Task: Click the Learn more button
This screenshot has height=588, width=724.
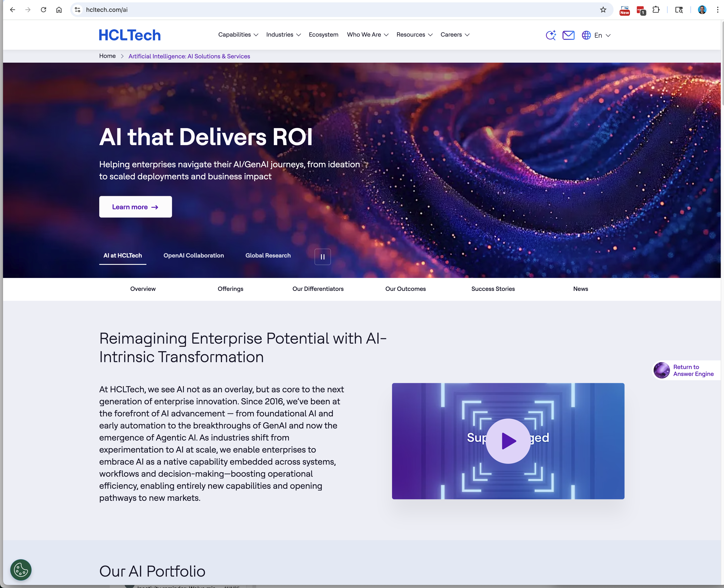Action: [x=135, y=207]
